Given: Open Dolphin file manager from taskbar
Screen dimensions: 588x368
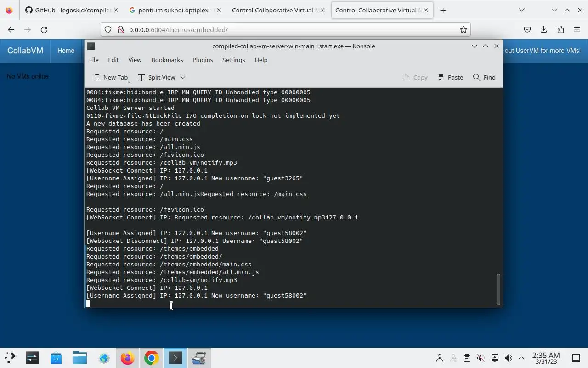Looking at the screenshot, I should point(80,358).
